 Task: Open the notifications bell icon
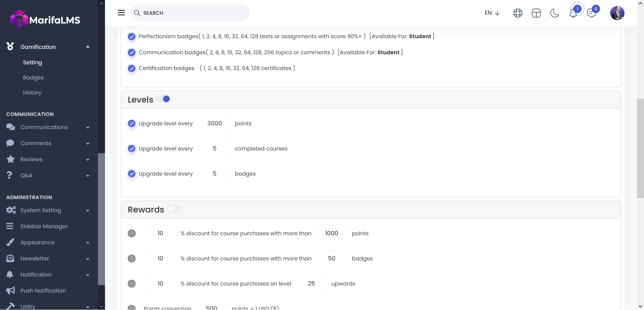coord(573,13)
